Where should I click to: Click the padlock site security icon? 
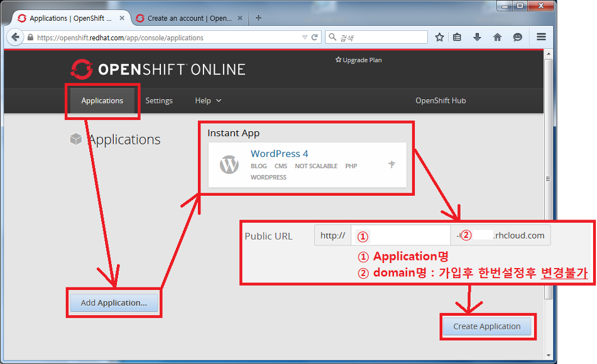pyautogui.click(x=30, y=37)
